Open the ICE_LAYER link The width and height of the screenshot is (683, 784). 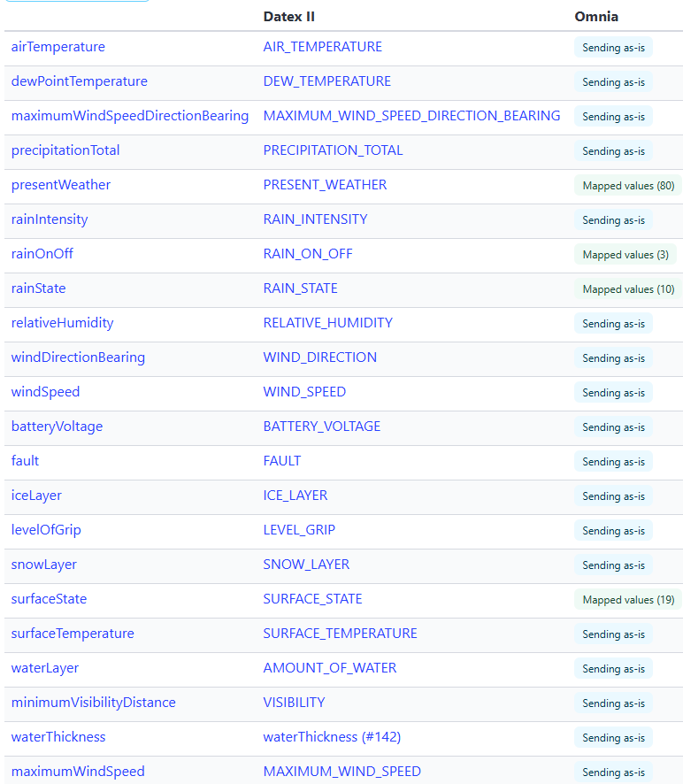click(x=295, y=496)
